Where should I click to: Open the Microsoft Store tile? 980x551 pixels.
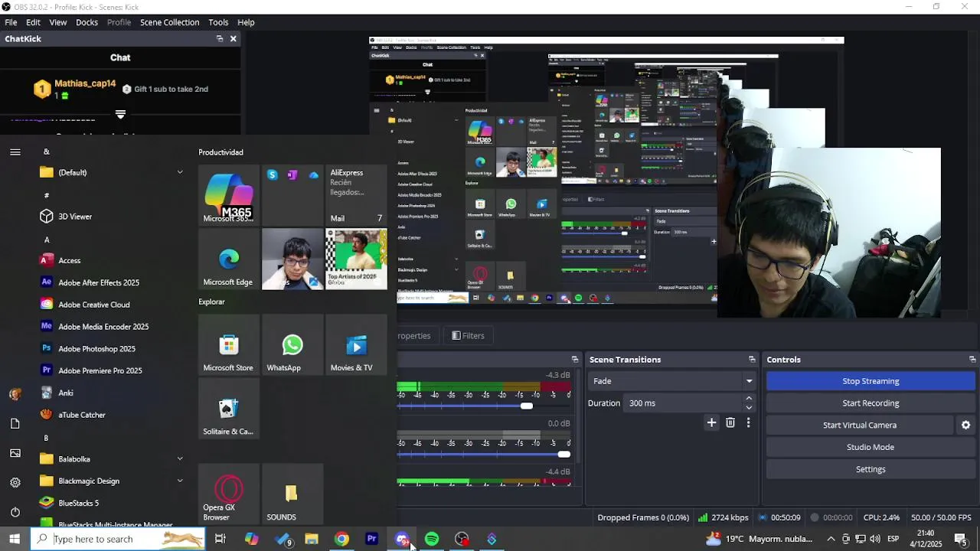(x=228, y=344)
